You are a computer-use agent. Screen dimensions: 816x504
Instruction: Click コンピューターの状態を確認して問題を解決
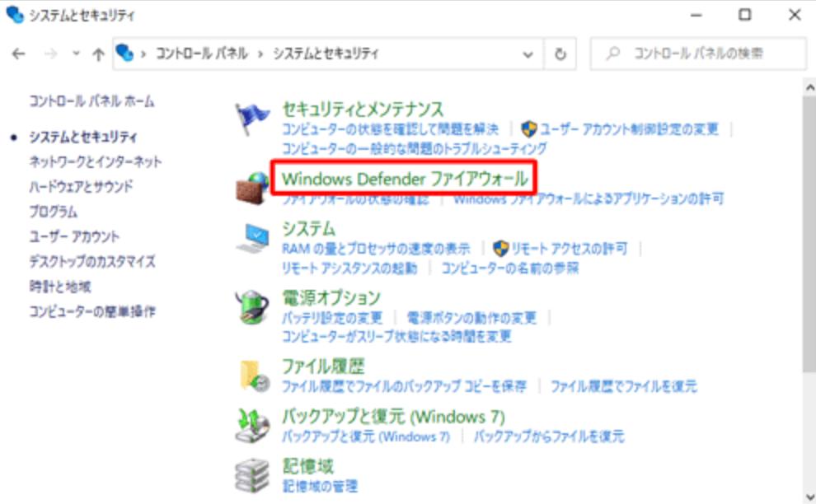tap(391, 128)
